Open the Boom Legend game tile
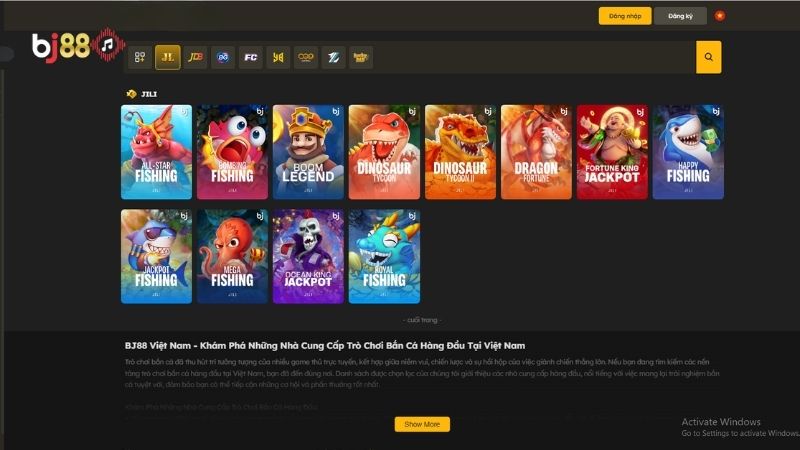The height and width of the screenshot is (450, 800). 308,152
